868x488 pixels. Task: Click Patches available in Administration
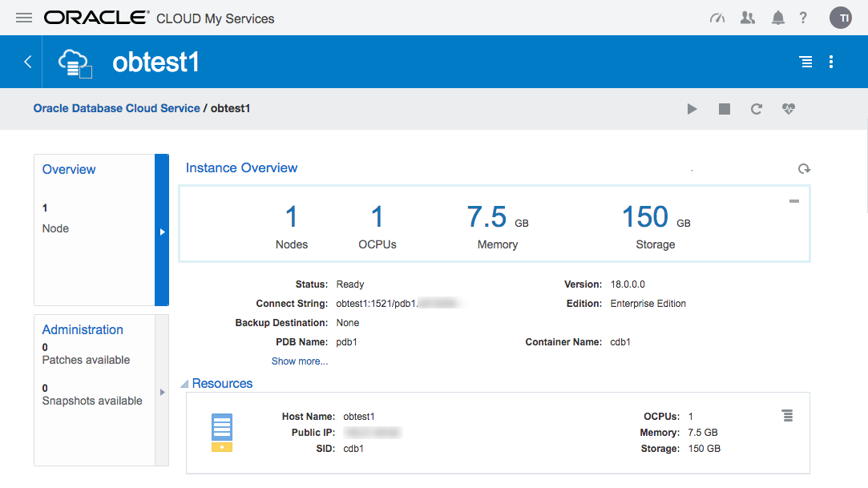(86, 361)
